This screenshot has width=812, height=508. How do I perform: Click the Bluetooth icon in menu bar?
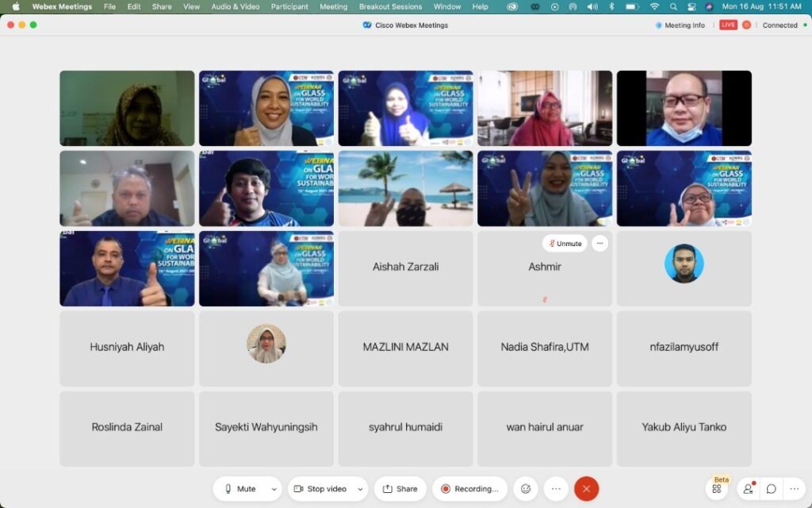pos(611,6)
